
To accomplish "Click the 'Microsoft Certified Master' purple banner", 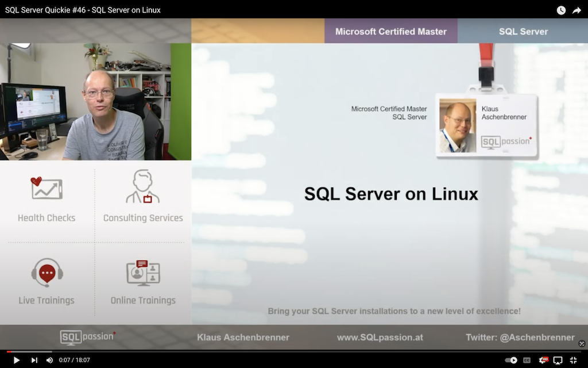I will (x=390, y=31).
